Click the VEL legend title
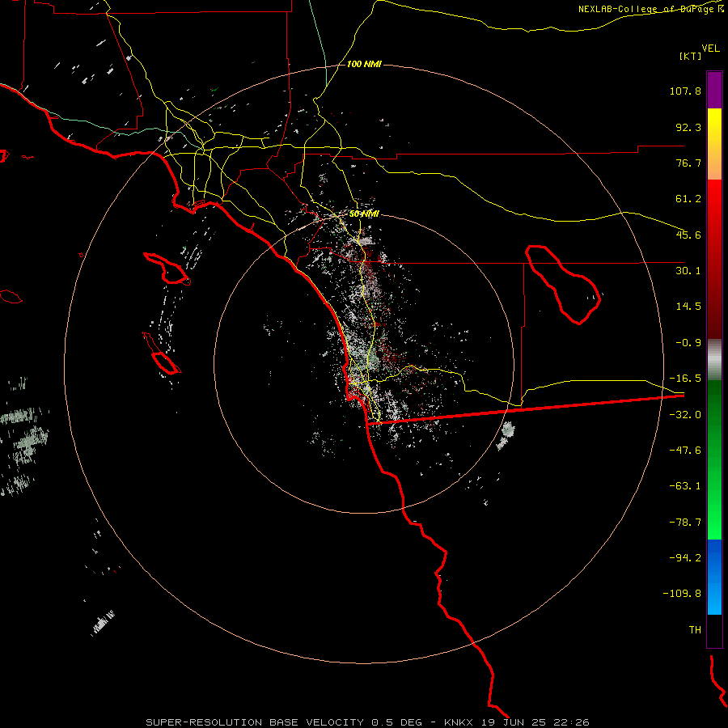728x728 pixels. (x=710, y=49)
